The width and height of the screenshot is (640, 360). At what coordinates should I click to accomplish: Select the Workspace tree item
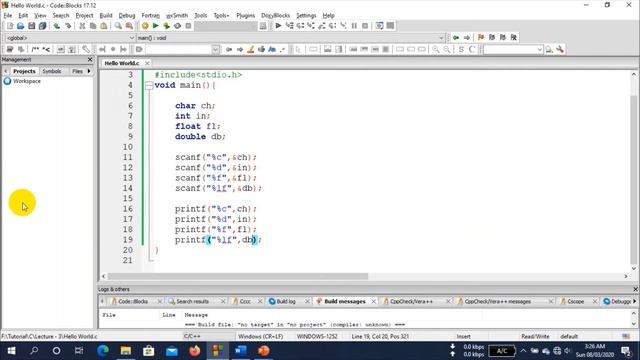[x=27, y=81]
